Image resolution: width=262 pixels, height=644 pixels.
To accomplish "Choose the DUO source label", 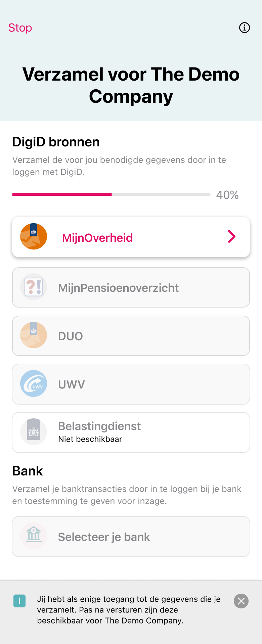I will [x=71, y=336].
